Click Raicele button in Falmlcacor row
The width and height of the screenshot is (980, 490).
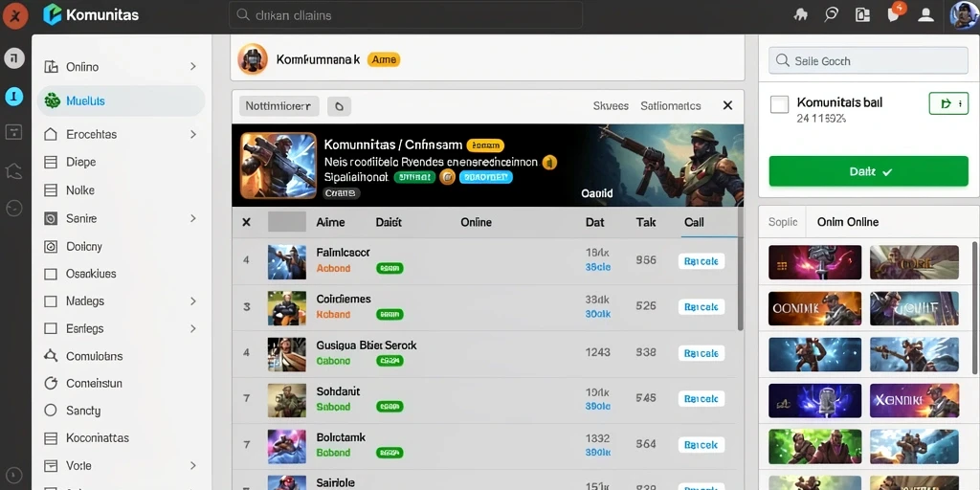pyautogui.click(x=702, y=261)
